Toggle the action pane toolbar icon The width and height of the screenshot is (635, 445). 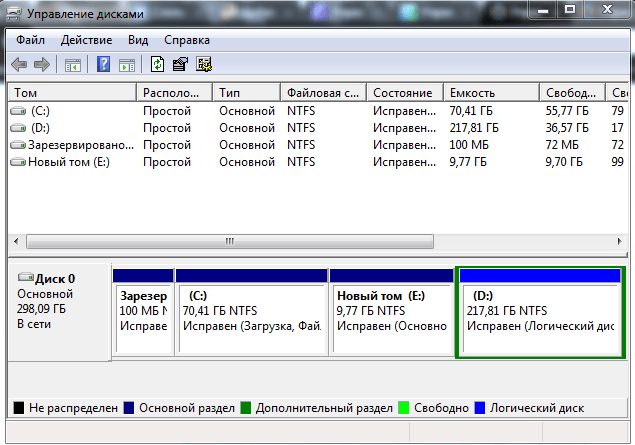[x=127, y=65]
